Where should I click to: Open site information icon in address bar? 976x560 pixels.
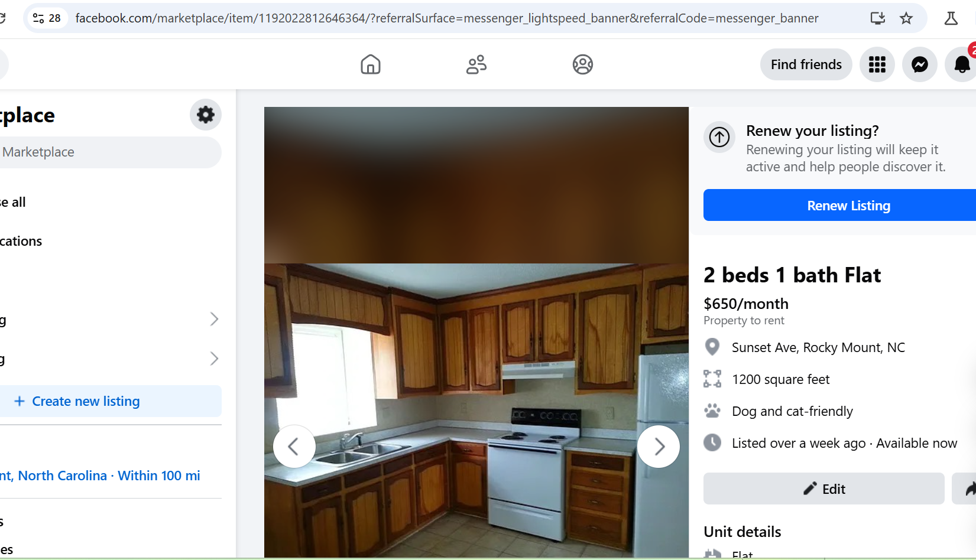[47, 18]
